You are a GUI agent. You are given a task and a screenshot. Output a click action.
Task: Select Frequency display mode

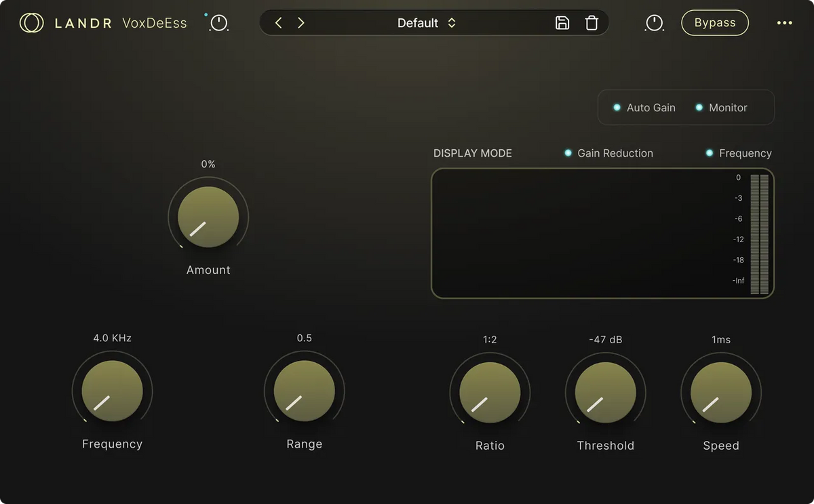point(739,153)
